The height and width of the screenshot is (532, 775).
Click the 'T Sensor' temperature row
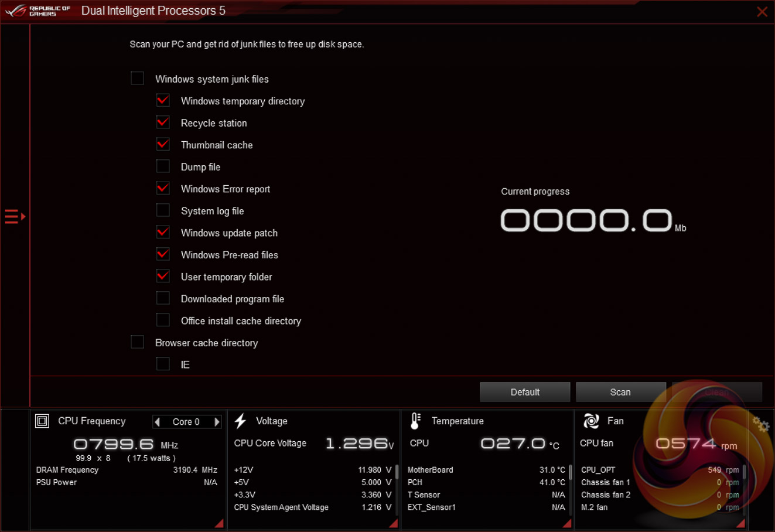487,495
